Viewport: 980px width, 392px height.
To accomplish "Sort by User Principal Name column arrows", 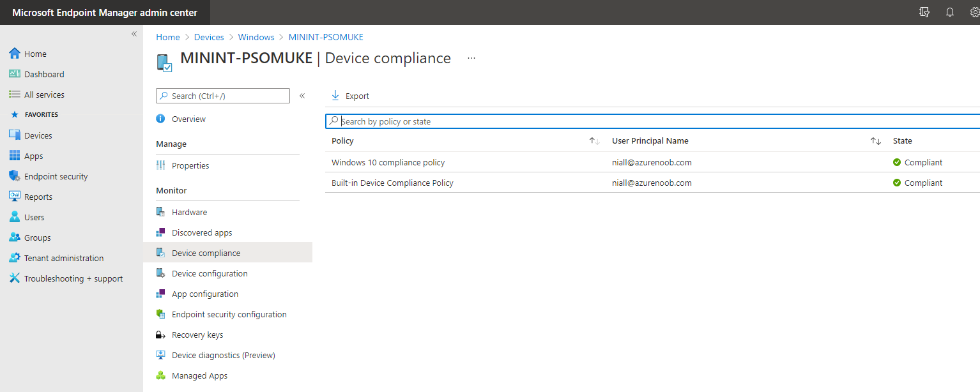I will [x=876, y=141].
